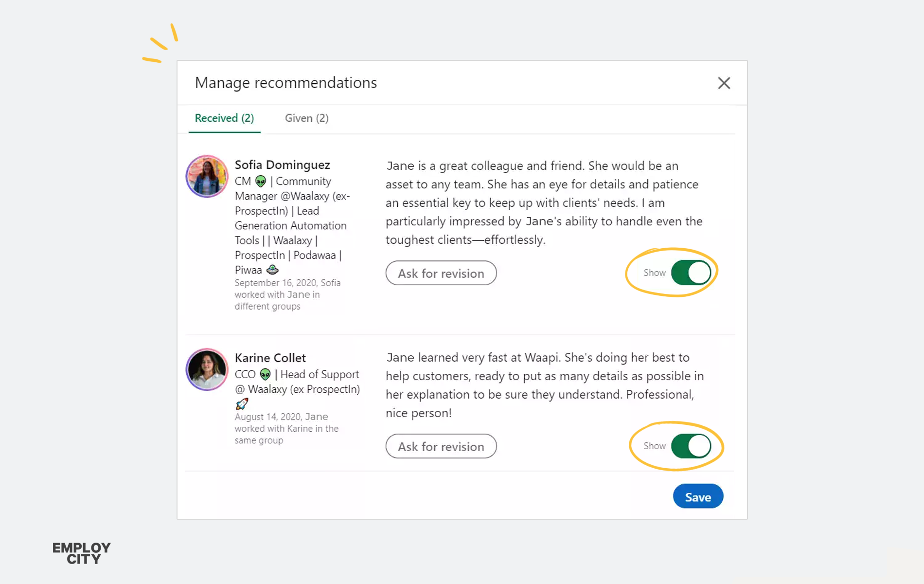Click the alien emoji beside CCO

(x=265, y=374)
